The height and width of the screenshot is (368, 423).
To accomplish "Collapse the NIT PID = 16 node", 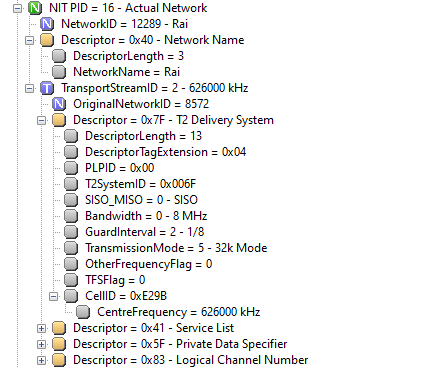I will [17, 8].
